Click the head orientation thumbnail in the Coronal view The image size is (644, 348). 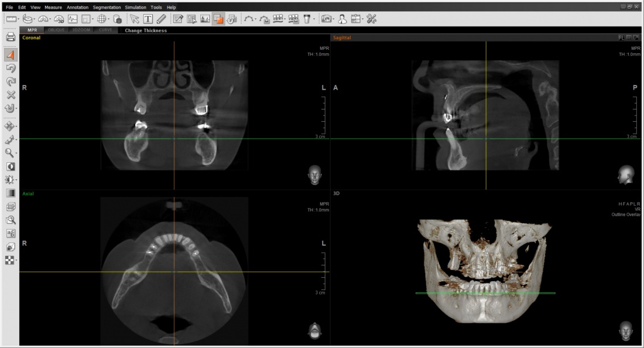click(x=315, y=174)
